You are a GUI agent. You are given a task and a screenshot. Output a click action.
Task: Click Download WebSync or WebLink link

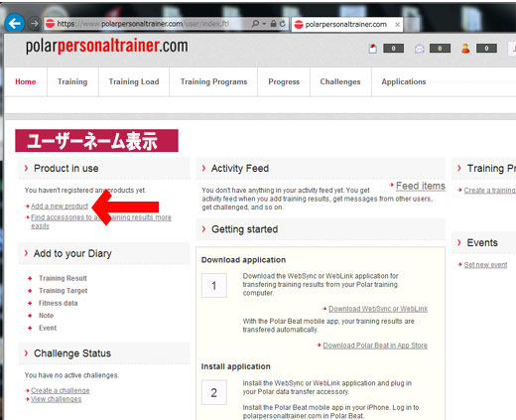(x=378, y=309)
